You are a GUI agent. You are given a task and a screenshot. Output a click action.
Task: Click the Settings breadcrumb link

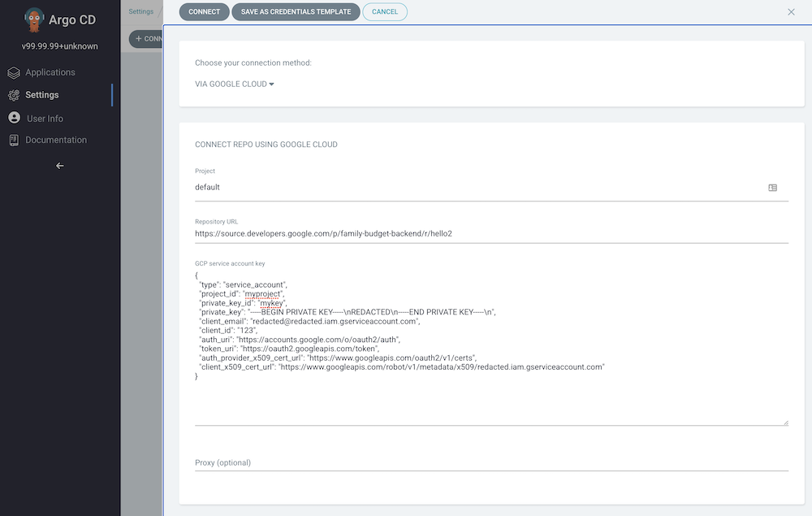pos(140,12)
